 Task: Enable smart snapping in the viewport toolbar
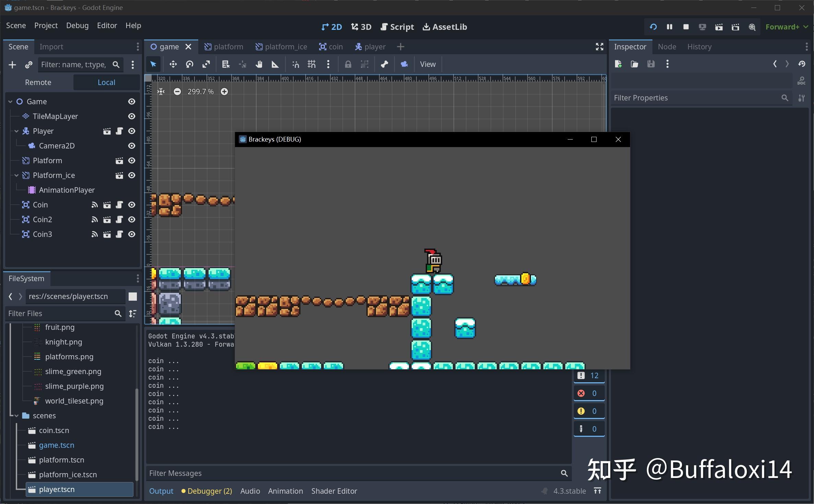click(295, 64)
